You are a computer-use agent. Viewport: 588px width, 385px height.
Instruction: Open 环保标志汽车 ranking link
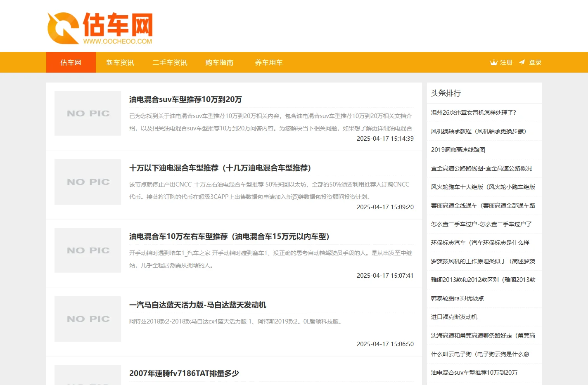pos(480,243)
